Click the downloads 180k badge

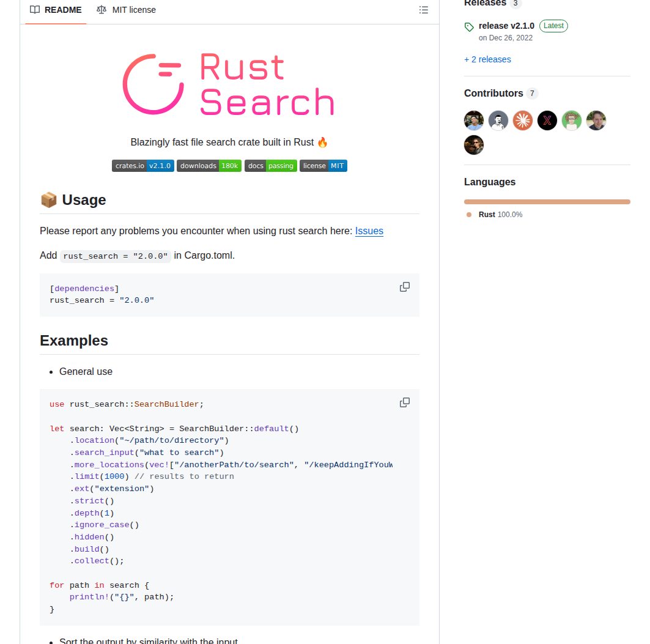coord(209,165)
